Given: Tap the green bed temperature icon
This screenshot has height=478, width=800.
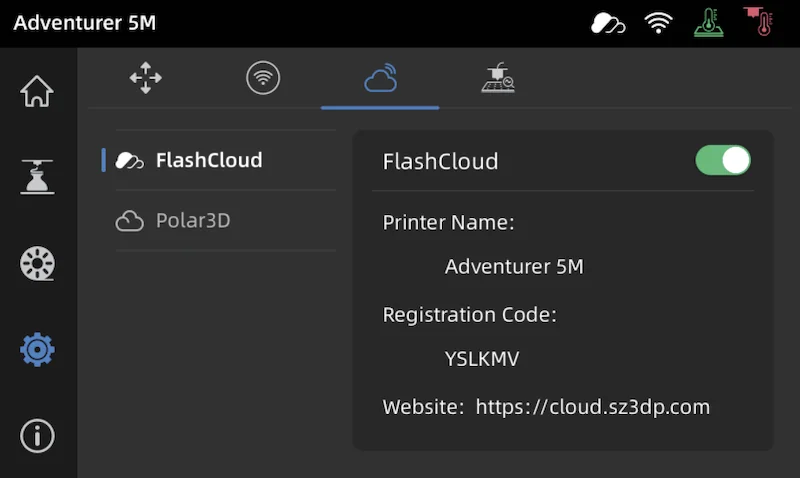Looking at the screenshot, I should (x=709, y=22).
